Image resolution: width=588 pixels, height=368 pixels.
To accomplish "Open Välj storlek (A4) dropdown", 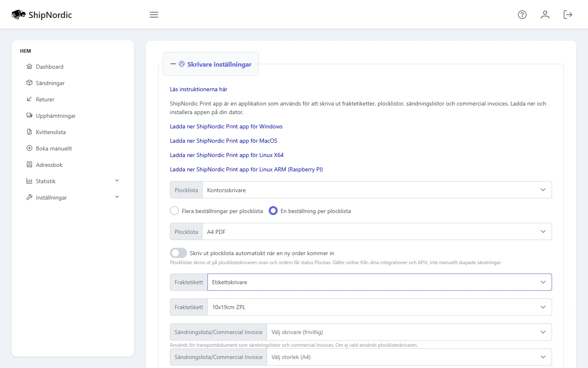I will 409,357.
